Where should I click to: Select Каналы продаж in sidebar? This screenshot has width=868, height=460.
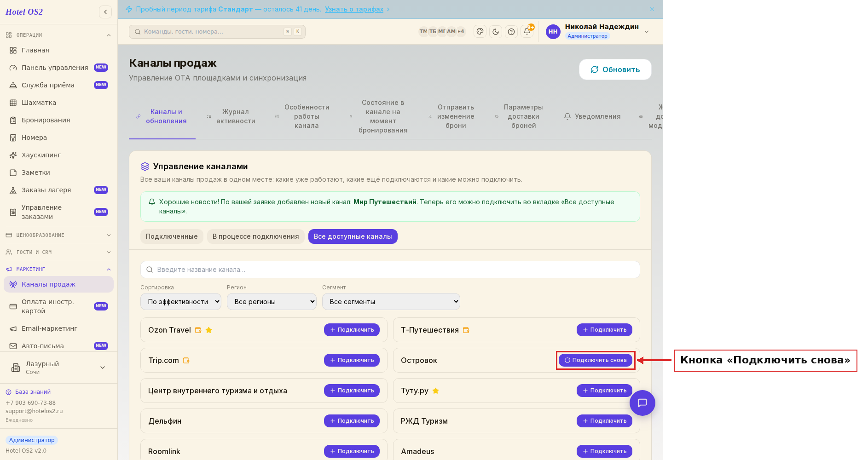(x=58, y=284)
